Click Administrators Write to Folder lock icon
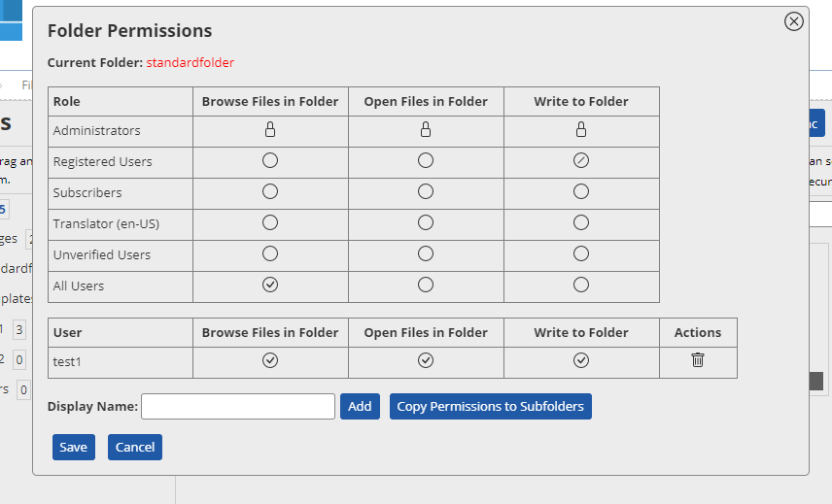Screen dimensions: 832x504 coord(581,130)
